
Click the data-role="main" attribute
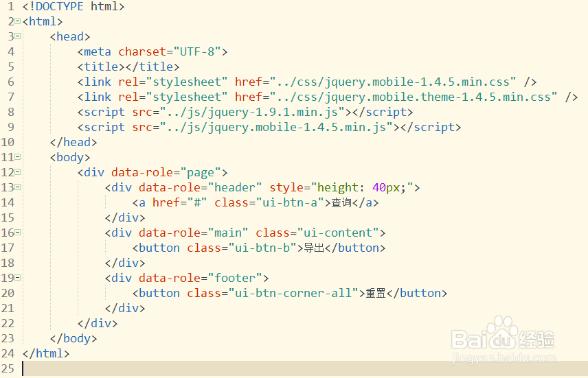[194, 233]
